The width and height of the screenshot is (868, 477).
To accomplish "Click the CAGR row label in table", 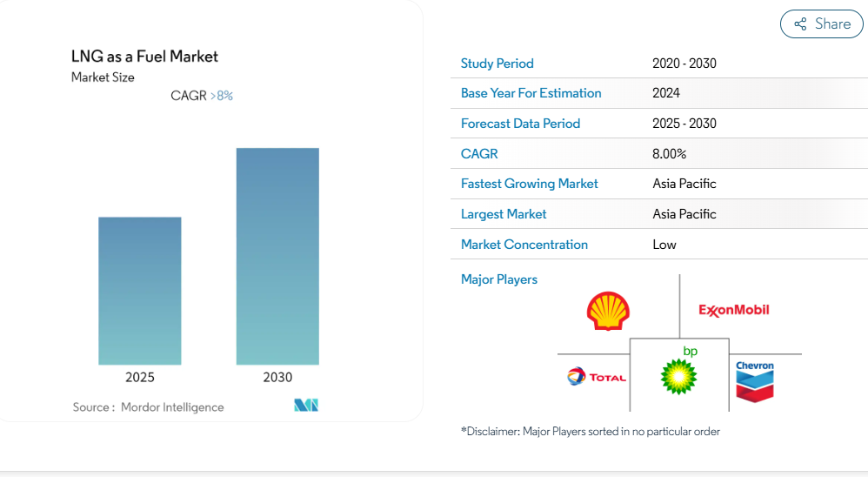I will tap(479, 154).
